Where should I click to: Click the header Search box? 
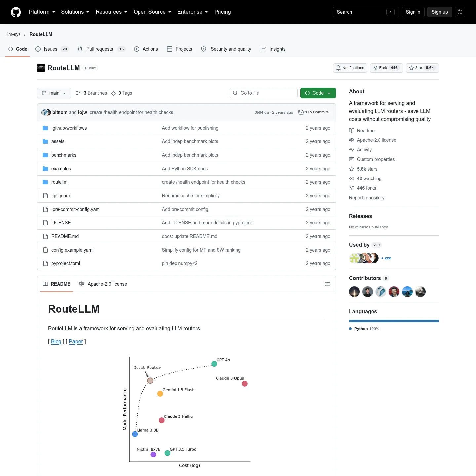pos(366,12)
